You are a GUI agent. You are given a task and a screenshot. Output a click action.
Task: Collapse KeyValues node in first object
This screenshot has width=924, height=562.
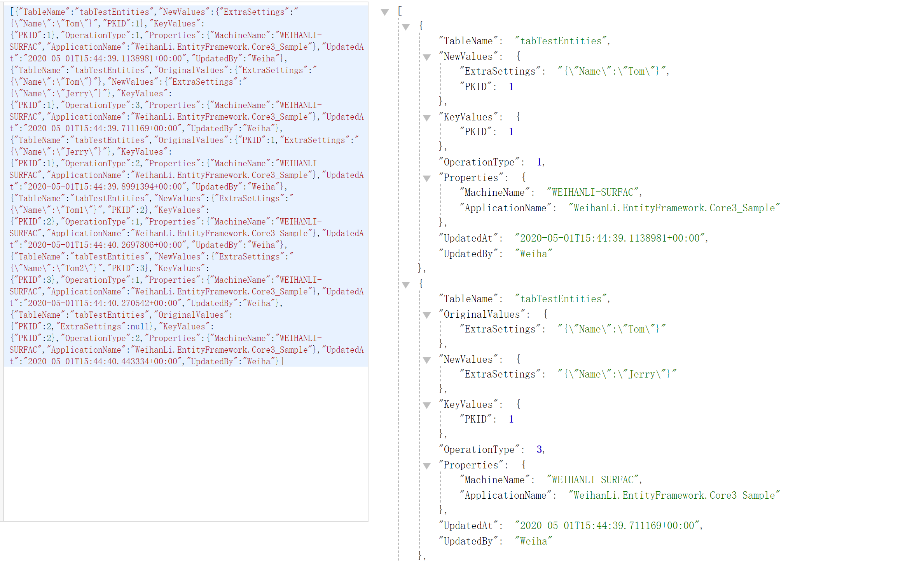pyautogui.click(x=427, y=118)
